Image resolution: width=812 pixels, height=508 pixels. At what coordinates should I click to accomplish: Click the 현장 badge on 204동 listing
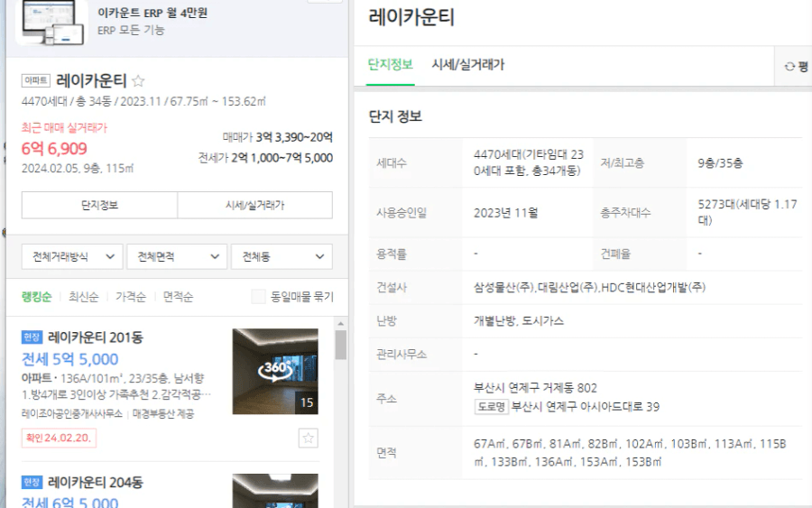click(32, 483)
